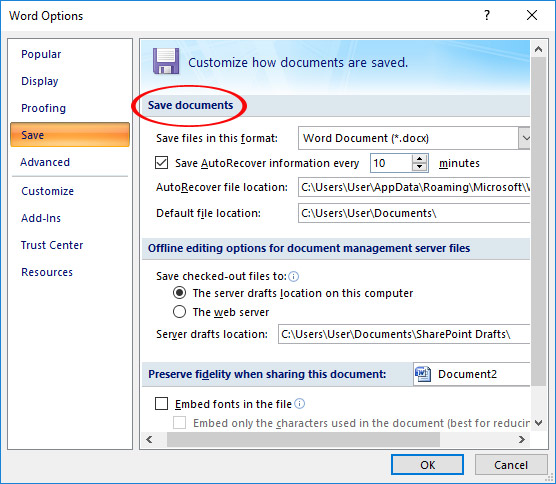
Task: Click the horizontal scrollbar right arrow
Action: click(522, 440)
